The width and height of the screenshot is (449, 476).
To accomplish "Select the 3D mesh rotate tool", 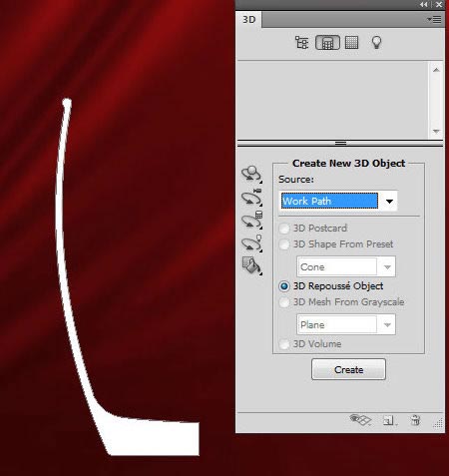I will [x=251, y=221].
